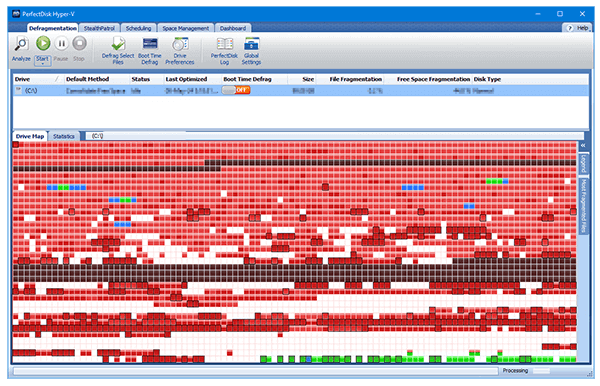
Task: Expand the Start button dropdown arrow
Action: pyautogui.click(x=42, y=64)
